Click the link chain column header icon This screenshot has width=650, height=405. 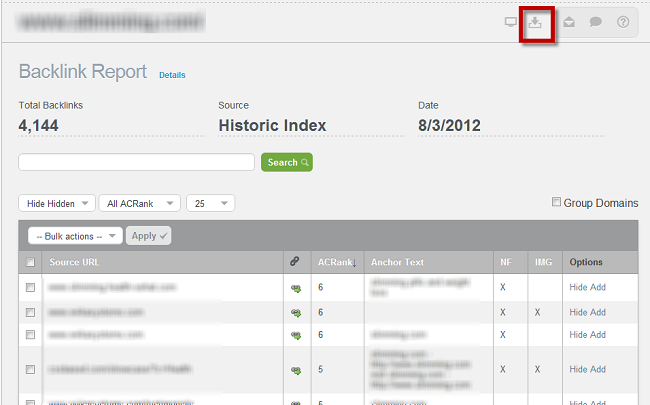click(295, 262)
